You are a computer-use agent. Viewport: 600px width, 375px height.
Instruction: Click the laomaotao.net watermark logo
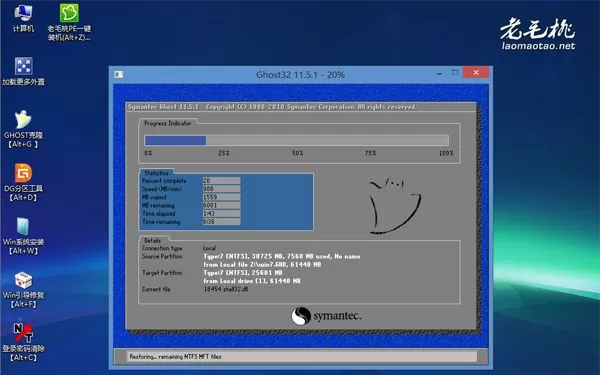(538, 34)
